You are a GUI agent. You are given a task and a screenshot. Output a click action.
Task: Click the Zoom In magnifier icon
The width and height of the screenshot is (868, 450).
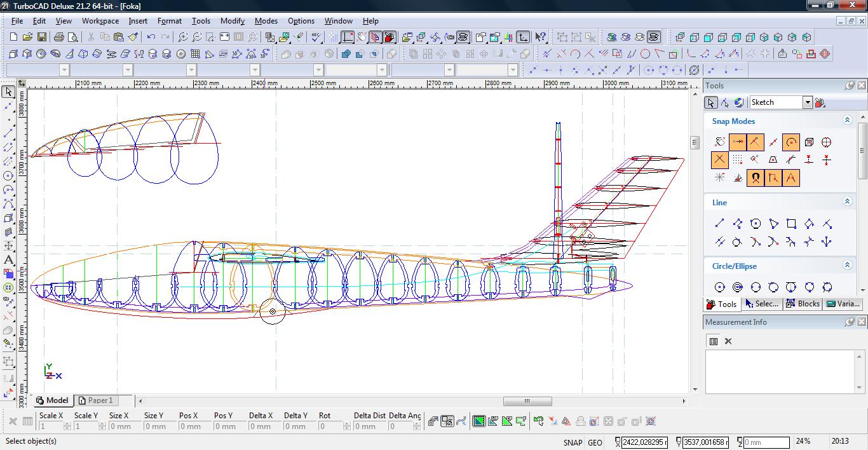[x=182, y=37]
